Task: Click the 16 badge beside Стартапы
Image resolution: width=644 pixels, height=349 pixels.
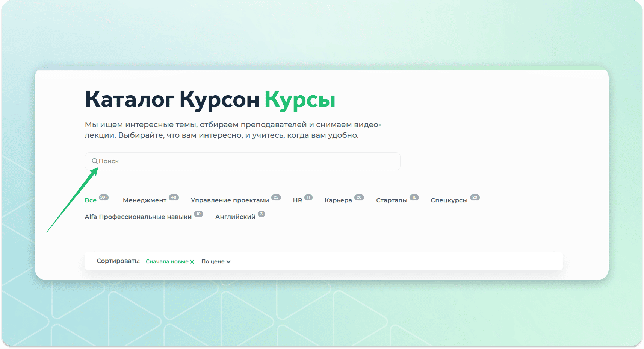Action: 414,197
